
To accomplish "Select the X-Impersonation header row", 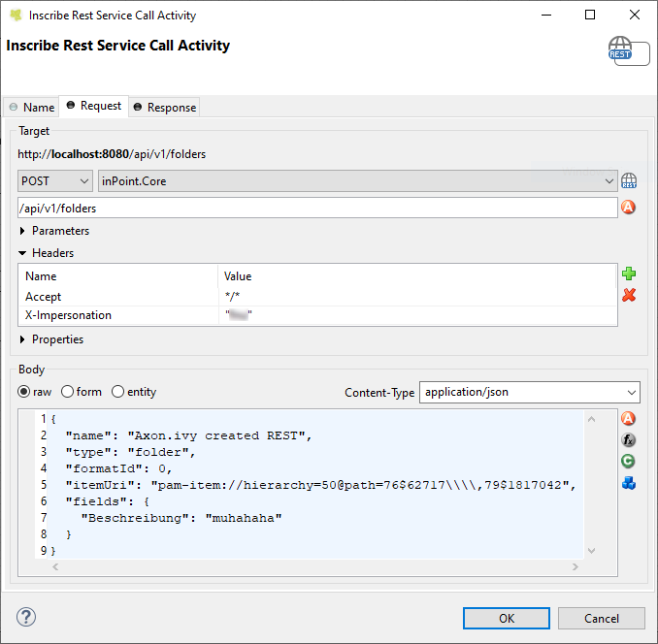I will 317,315.
